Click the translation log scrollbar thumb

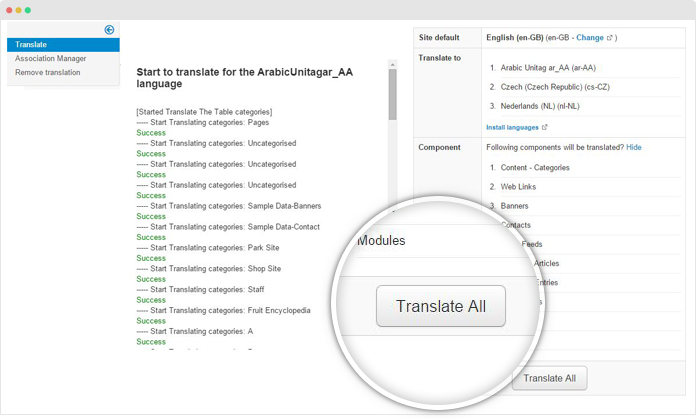(x=392, y=95)
